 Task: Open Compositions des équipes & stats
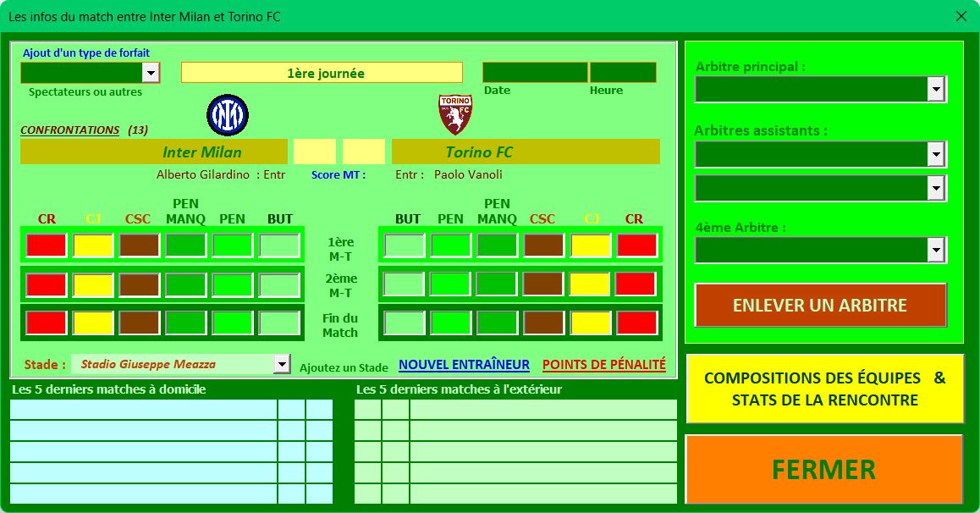(824, 389)
